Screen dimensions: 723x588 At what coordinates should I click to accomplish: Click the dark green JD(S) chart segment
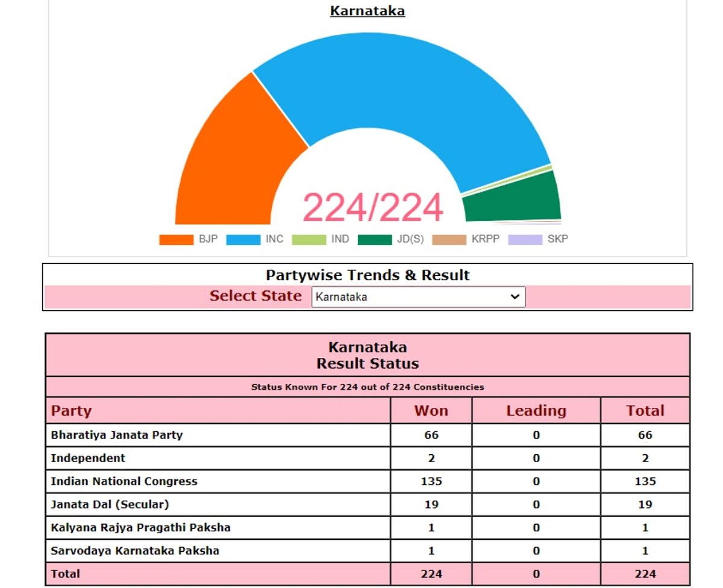(x=512, y=199)
